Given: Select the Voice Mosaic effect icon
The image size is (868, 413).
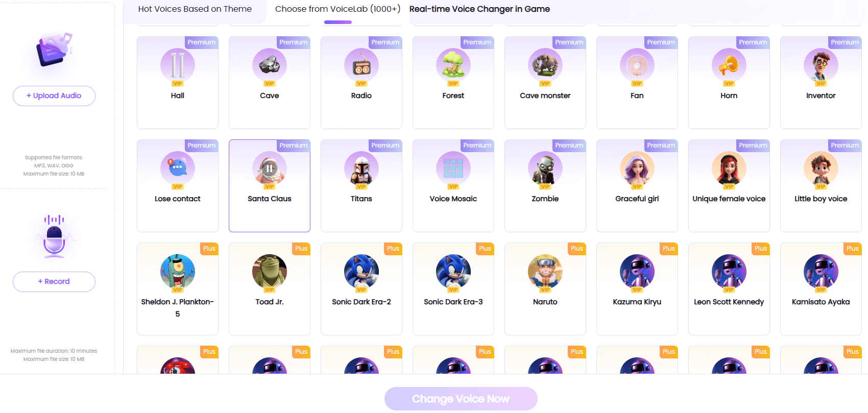Looking at the screenshot, I should tap(453, 168).
